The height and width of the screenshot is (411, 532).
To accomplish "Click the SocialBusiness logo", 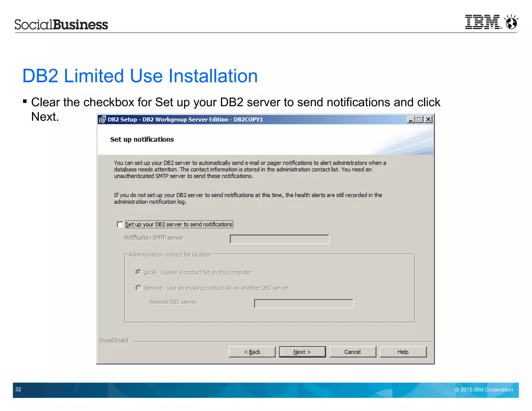I will coord(61,24).
